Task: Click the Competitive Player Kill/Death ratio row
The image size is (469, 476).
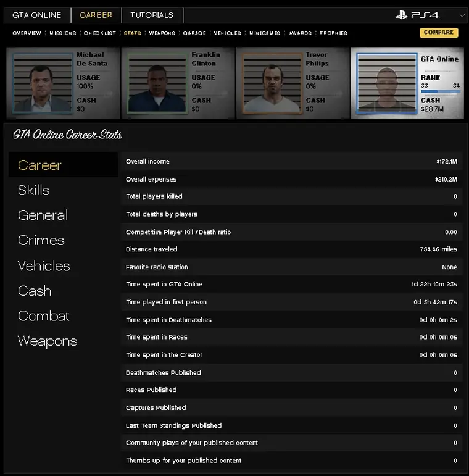Action: point(292,232)
